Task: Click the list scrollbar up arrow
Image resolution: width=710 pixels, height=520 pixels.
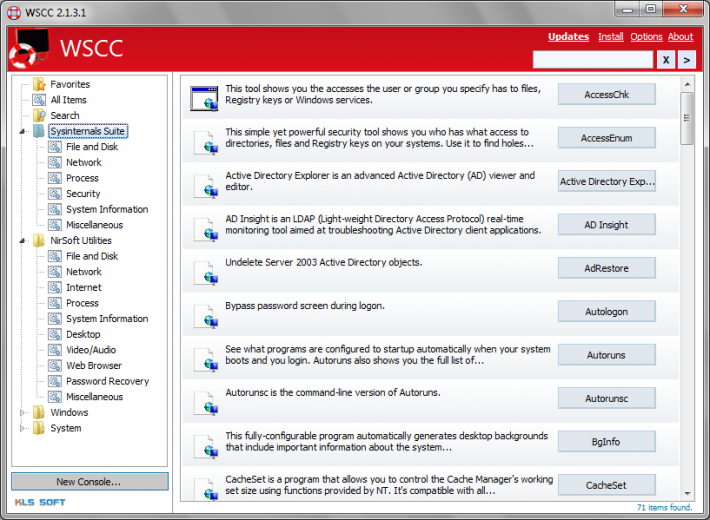Action: point(687,84)
